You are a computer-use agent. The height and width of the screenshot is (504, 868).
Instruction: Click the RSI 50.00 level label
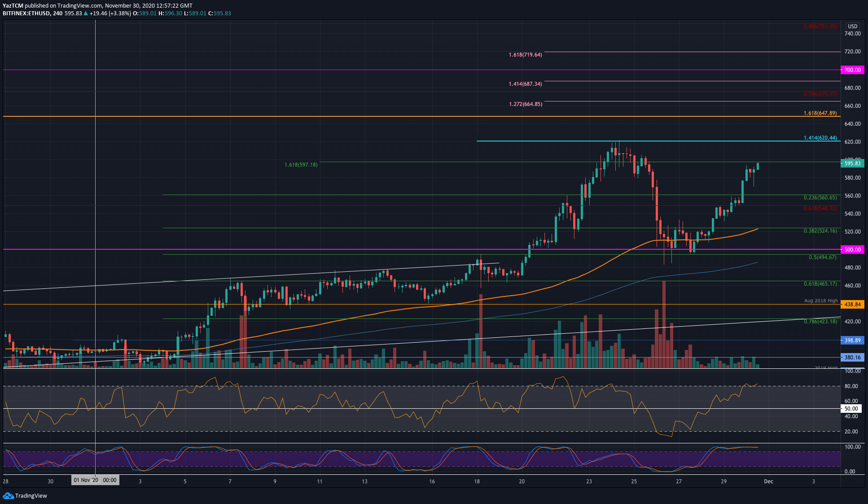[x=851, y=409]
